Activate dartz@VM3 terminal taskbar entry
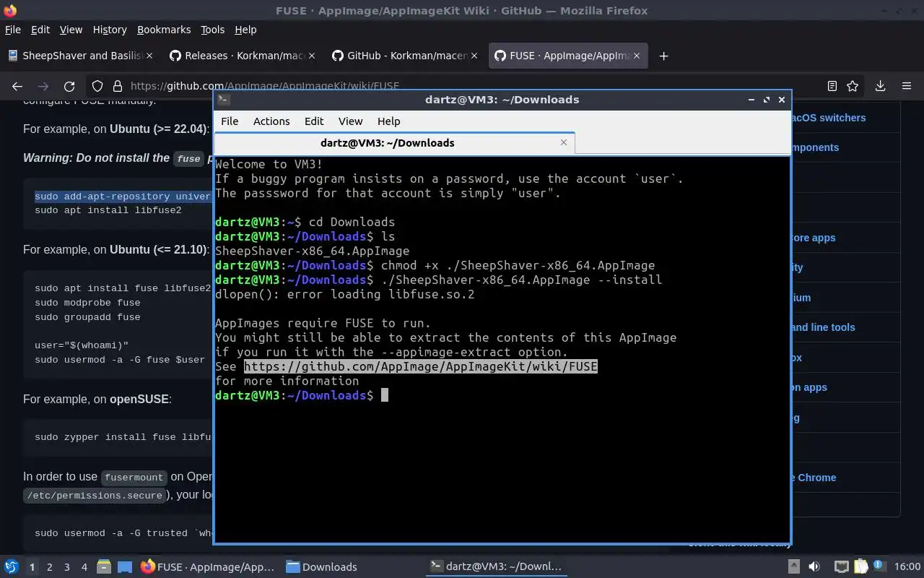Screen dimensions: 924x578 click(496, 567)
